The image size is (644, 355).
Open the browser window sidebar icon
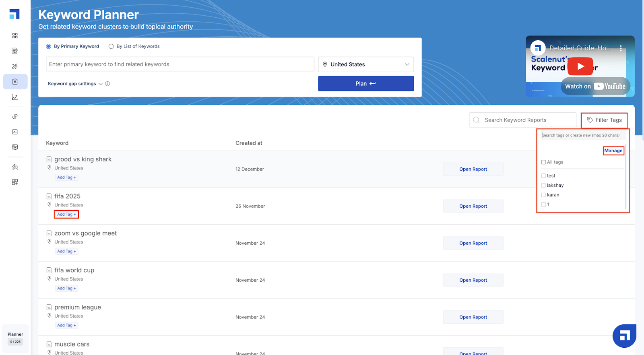tap(15, 147)
